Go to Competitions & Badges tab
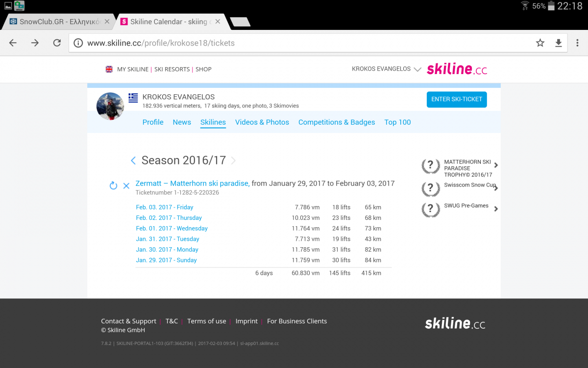This screenshot has width=588, height=368. tap(337, 122)
